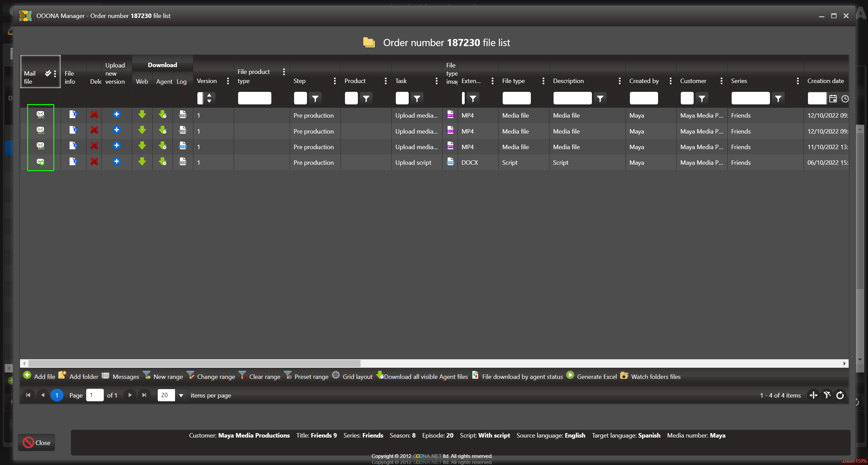
Task: Expand the items per page dropdown
Action: tap(181, 395)
